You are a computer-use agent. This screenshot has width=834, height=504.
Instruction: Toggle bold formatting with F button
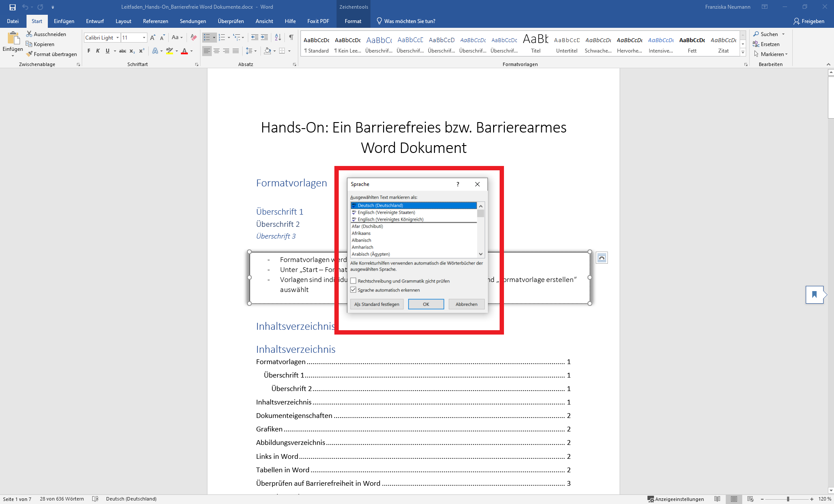(x=89, y=51)
